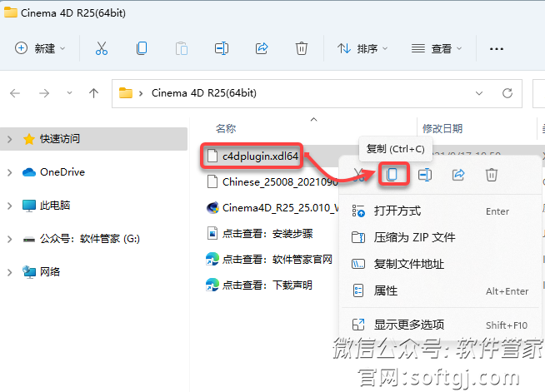This screenshot has width=545, height=392.
Task: Click the Delete trash icon in context menu
Action: pos(492,174)
